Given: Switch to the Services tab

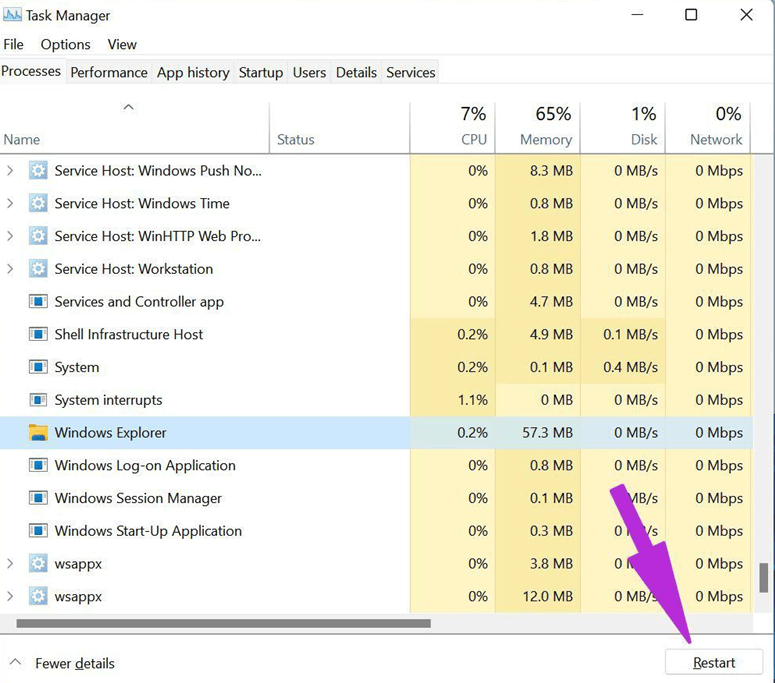Looking at the screenshot, I should tap(411, 73).
